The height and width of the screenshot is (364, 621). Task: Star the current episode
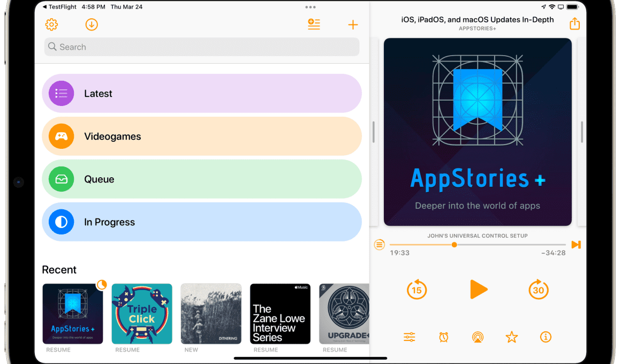[512, 337]
